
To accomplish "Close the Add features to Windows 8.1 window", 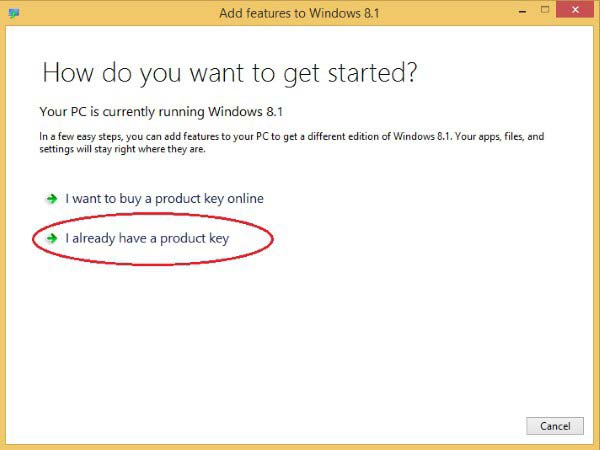I will (575, 10).
